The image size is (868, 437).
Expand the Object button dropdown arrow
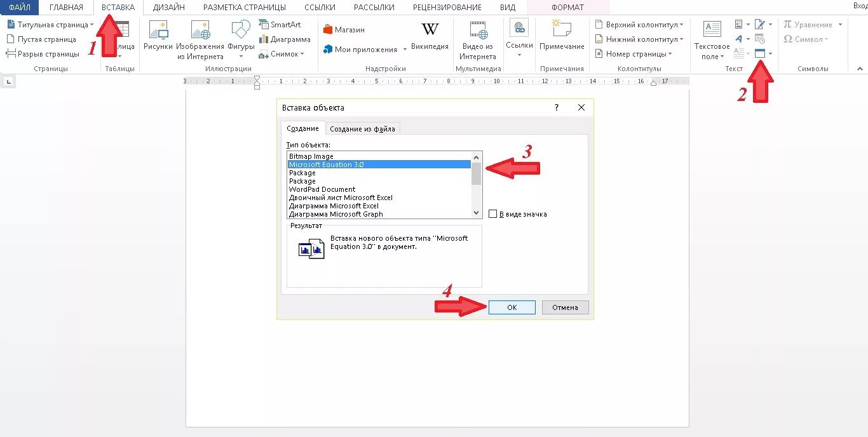[771, 54]
